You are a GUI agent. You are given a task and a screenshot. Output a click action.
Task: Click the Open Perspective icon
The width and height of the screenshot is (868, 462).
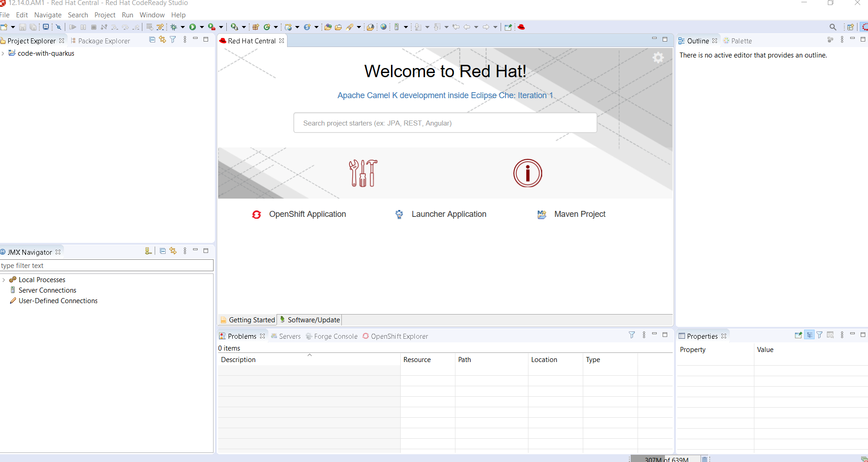coord(850,27)
